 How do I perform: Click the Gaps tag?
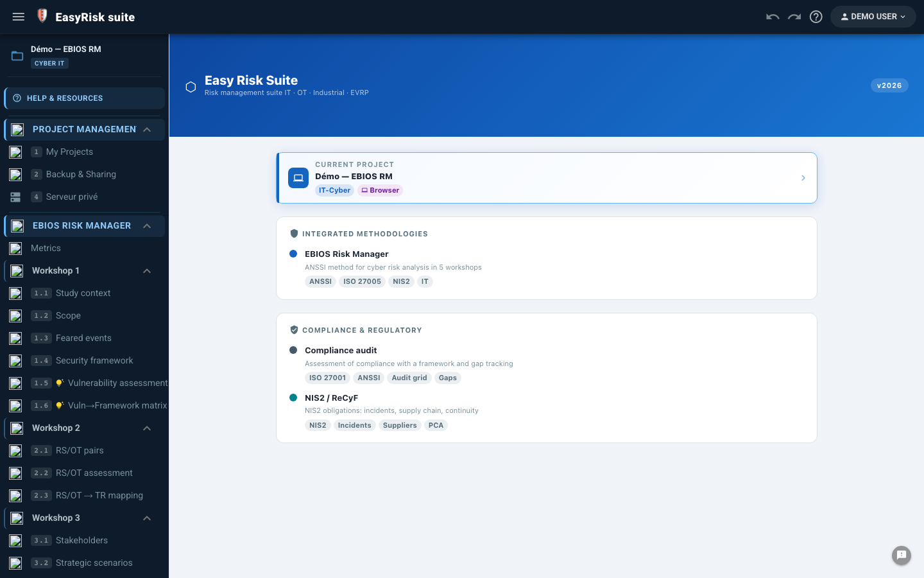tap(448, 378)
